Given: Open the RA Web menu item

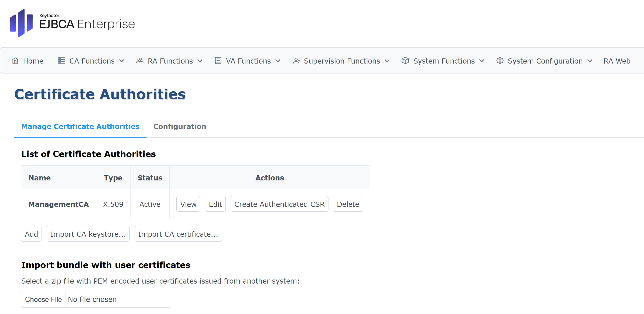Looking at the screenshot, I should click(617, 61).
